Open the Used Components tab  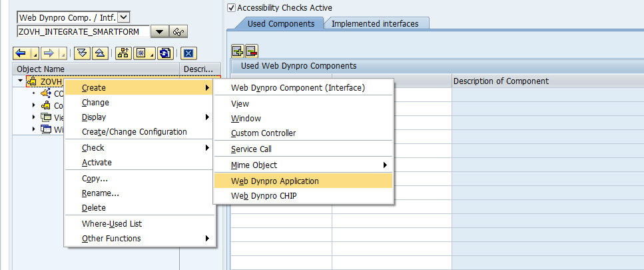[280, 24]
